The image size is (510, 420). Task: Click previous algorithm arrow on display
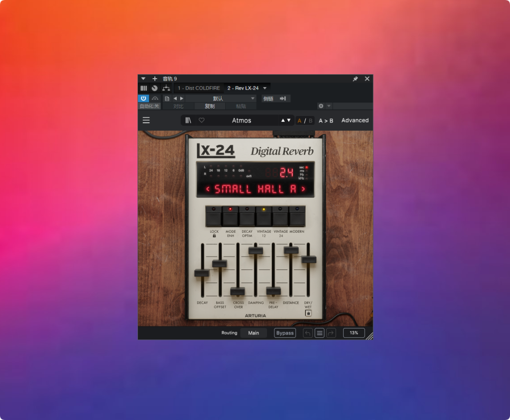[x=208, y=189]
